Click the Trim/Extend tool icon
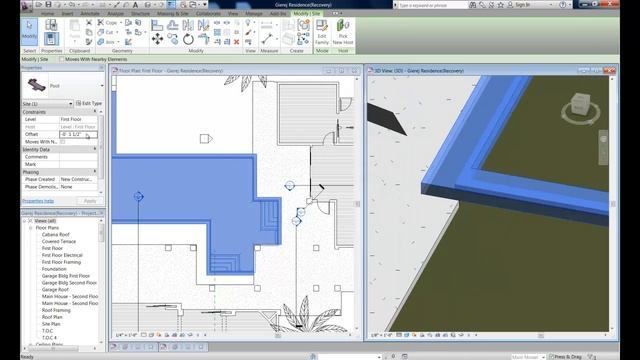The width and height of the screenshot is (640, 360). (203, 39)
